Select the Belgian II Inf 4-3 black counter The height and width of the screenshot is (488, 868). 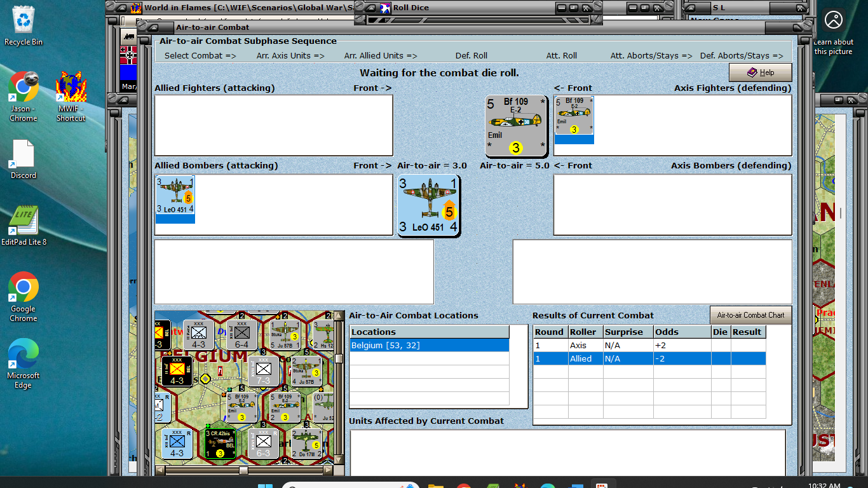click(x=177, y=371)
